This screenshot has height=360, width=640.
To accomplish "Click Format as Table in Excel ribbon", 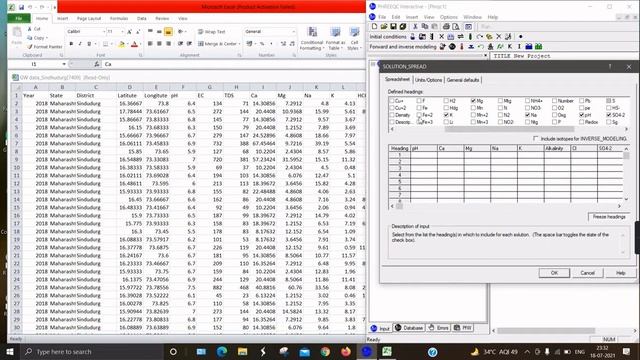I will click(335, 39).
